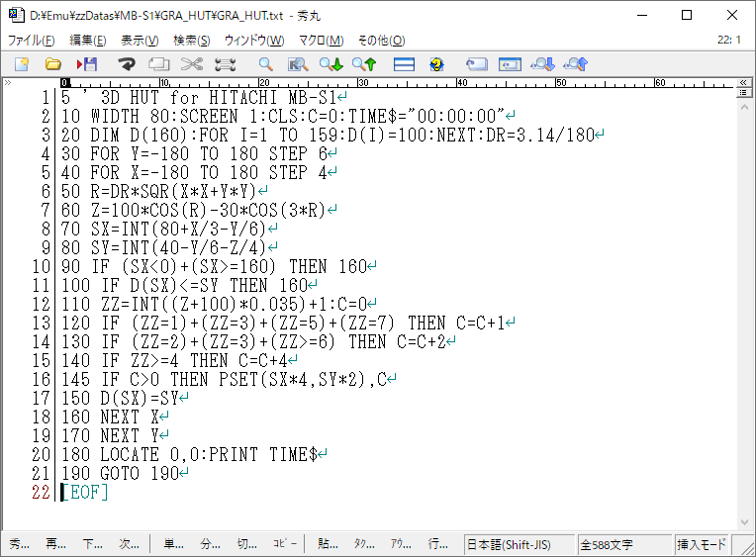Open the ウィンドウ(W) menu
The width and height of the screenshot is (756, 557).
254,41
